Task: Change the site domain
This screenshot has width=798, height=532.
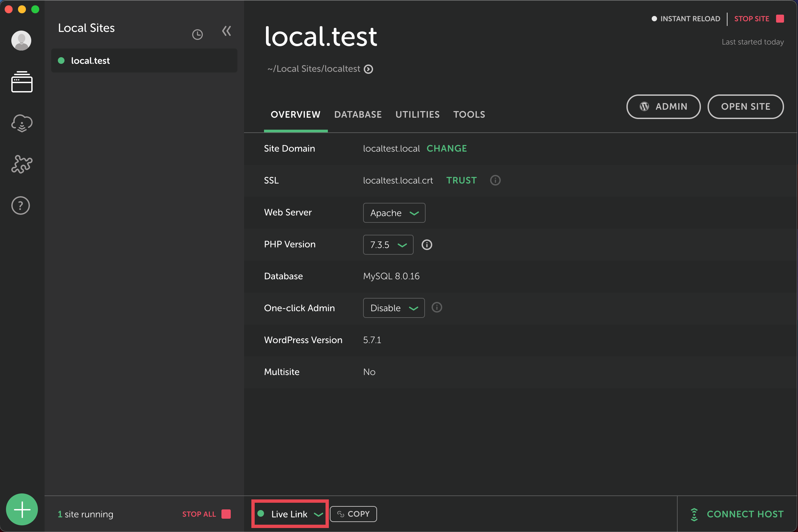Action: pos(447,148)
